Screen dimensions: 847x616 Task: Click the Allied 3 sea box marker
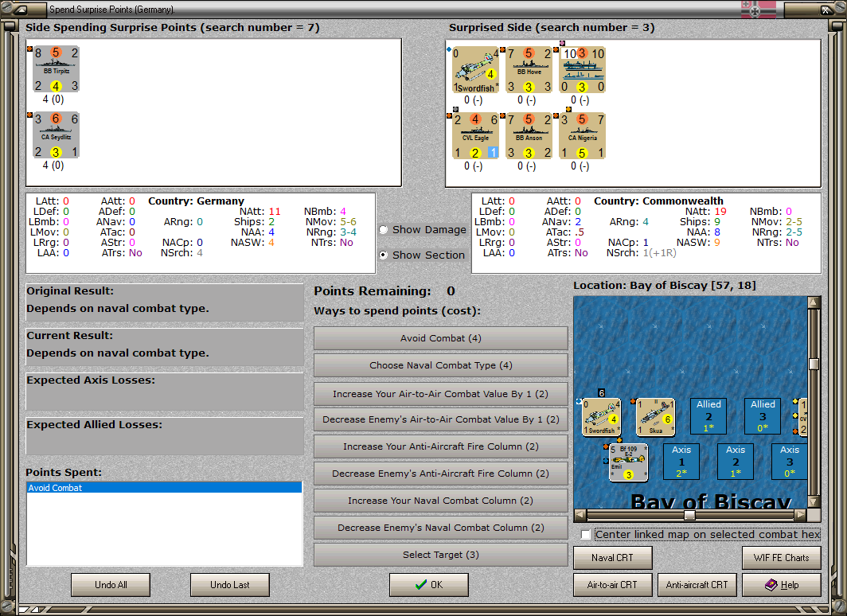tap(763, 415)
